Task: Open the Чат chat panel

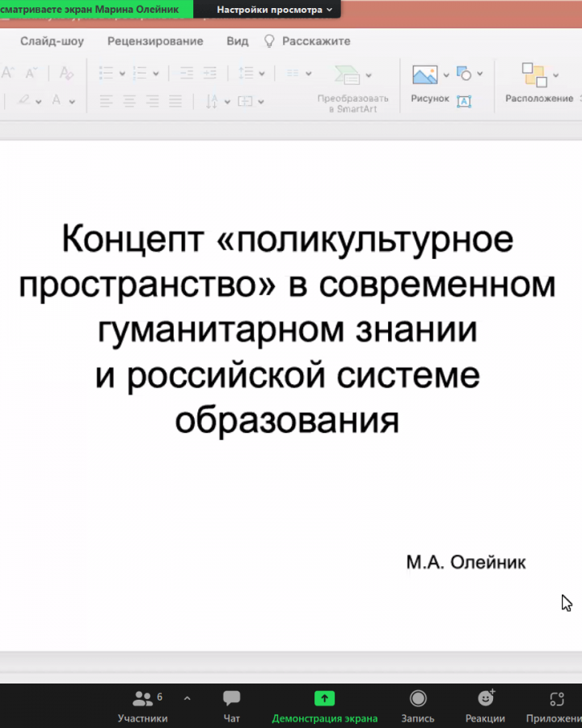Action: point(232,705)
